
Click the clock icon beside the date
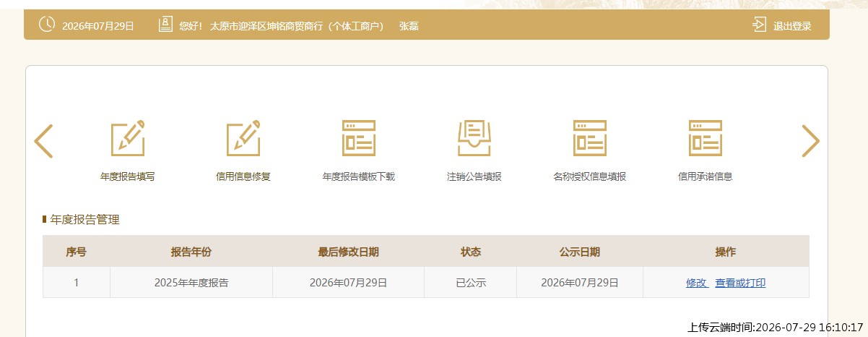click(x=46, y=25)
